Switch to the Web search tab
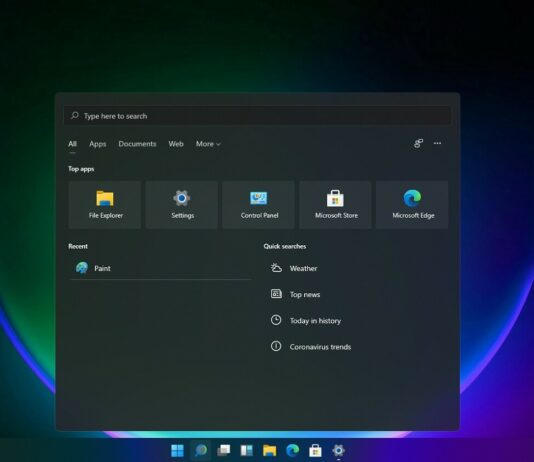 tap(176, 144)
